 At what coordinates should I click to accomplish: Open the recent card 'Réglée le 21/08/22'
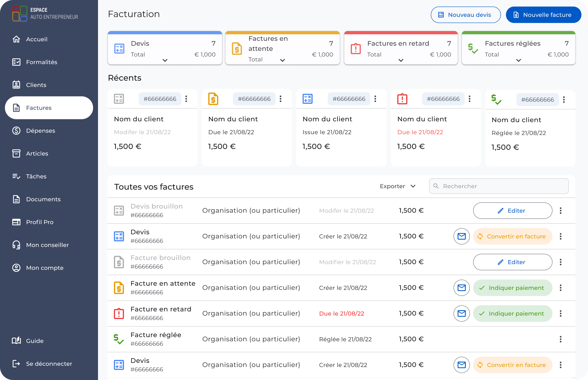click(530, 128)
